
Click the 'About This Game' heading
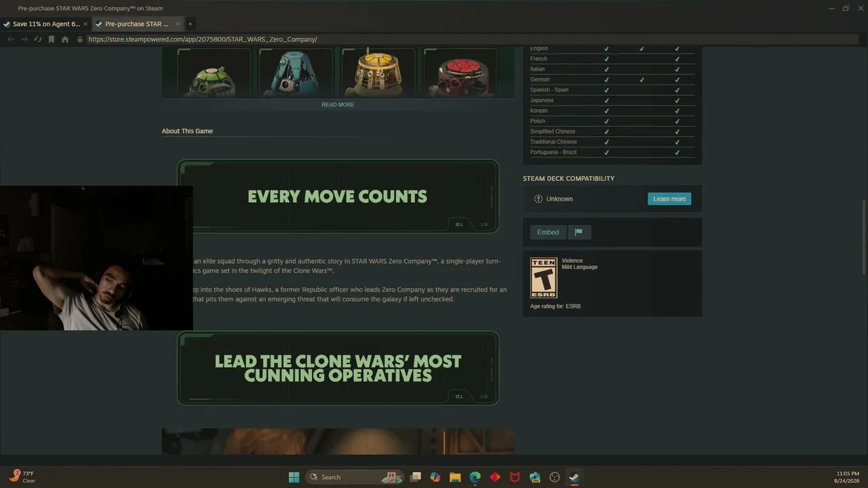click(187, 131)
